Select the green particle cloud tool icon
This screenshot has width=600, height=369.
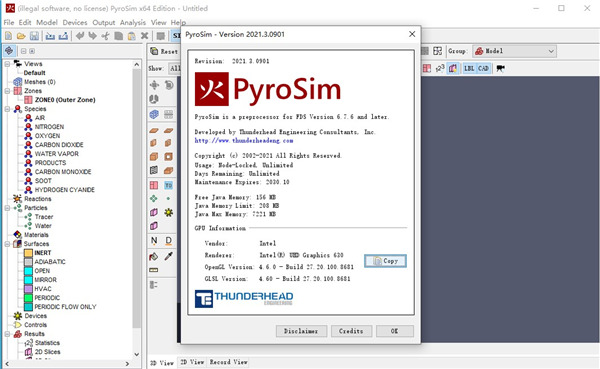tap(154, 199)
